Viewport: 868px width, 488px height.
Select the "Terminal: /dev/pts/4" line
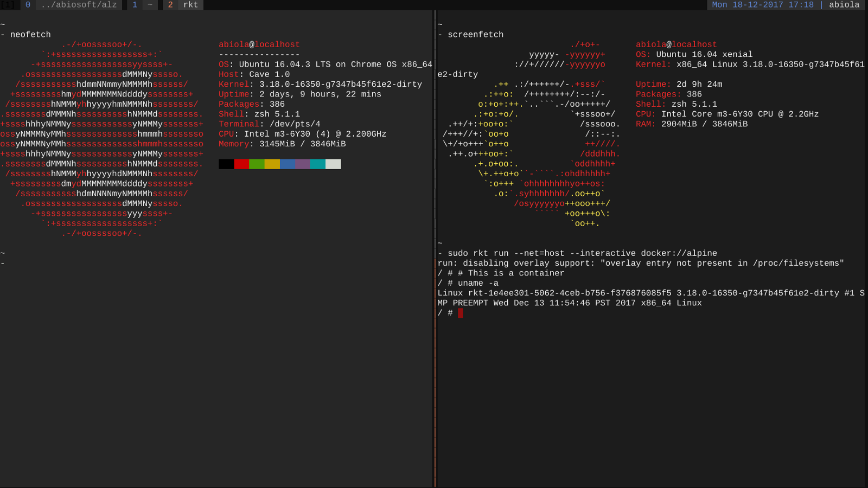(270, 124)
